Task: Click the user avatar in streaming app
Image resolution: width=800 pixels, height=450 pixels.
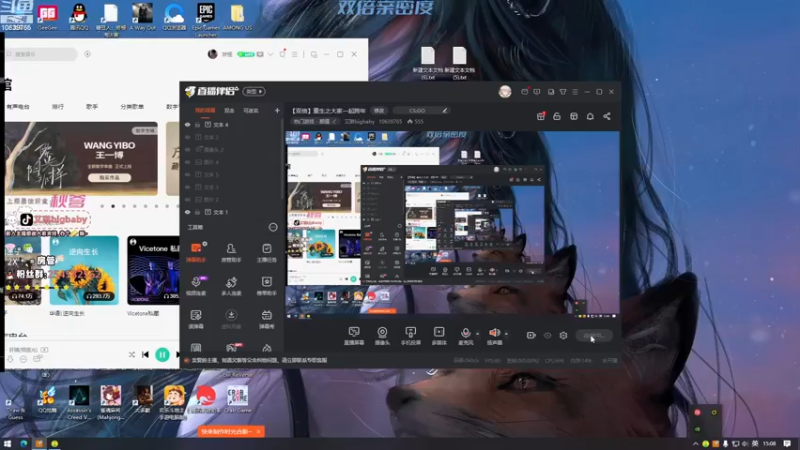Action: (x=505, y=91)
